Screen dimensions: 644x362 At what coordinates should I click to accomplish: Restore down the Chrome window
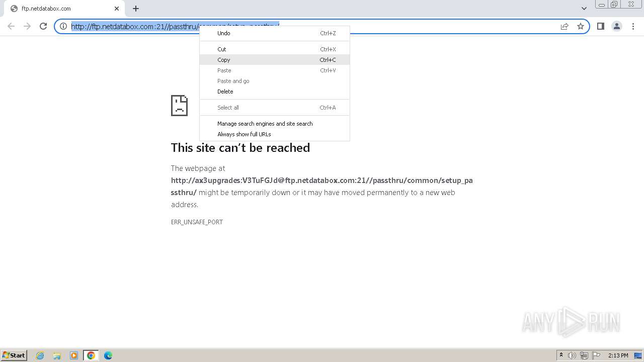click(x=614, y=4)
